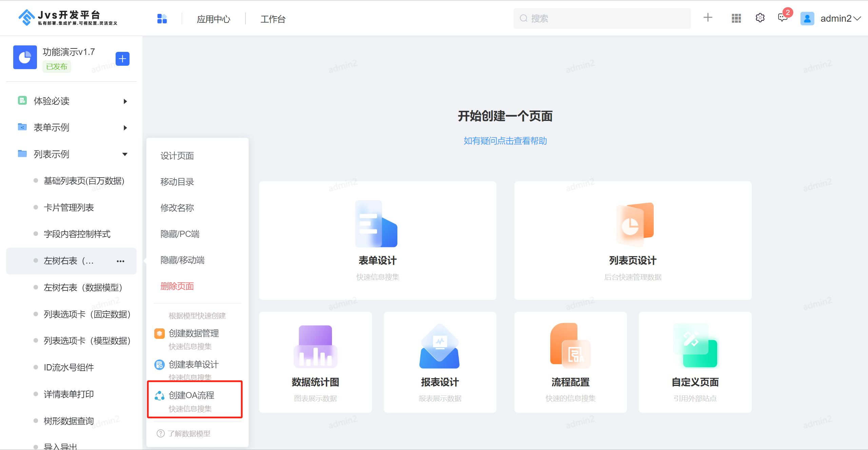Switch to the 工作台 tab
The width and height of the screenshot is (868, 450).
coord(273,19)
